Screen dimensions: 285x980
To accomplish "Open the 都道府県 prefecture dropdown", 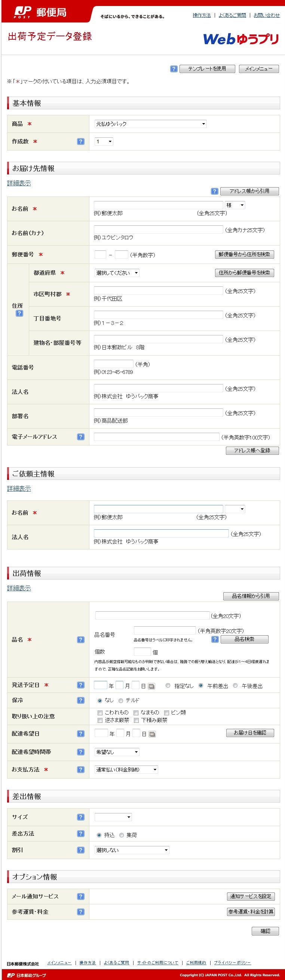I will tap(117, 273).
